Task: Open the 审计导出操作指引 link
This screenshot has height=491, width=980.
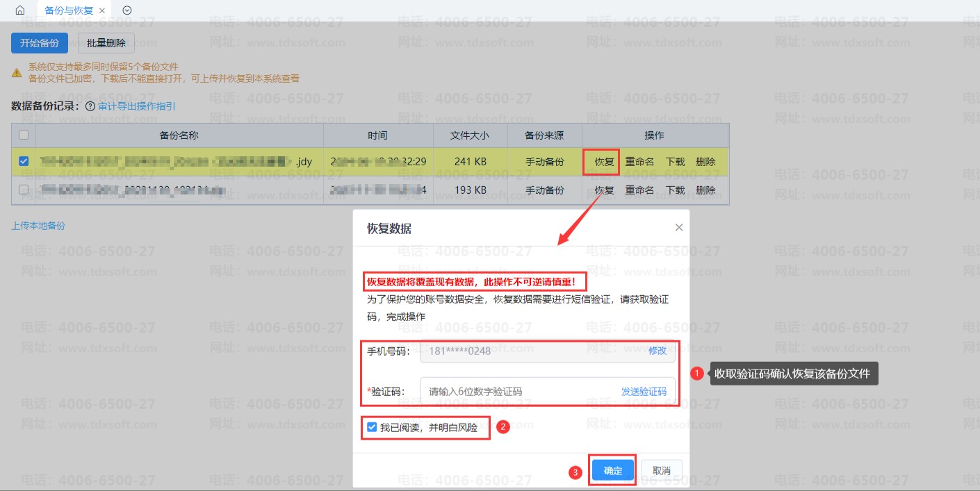Action: point(136,107)
